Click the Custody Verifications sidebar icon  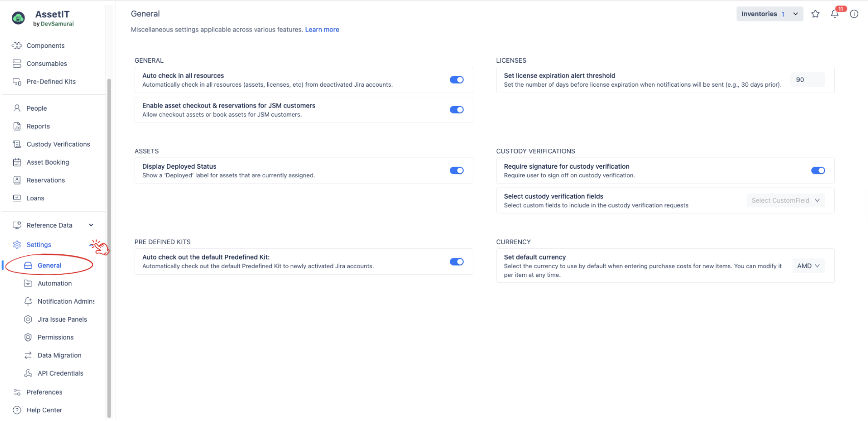[x=17, y=144]
